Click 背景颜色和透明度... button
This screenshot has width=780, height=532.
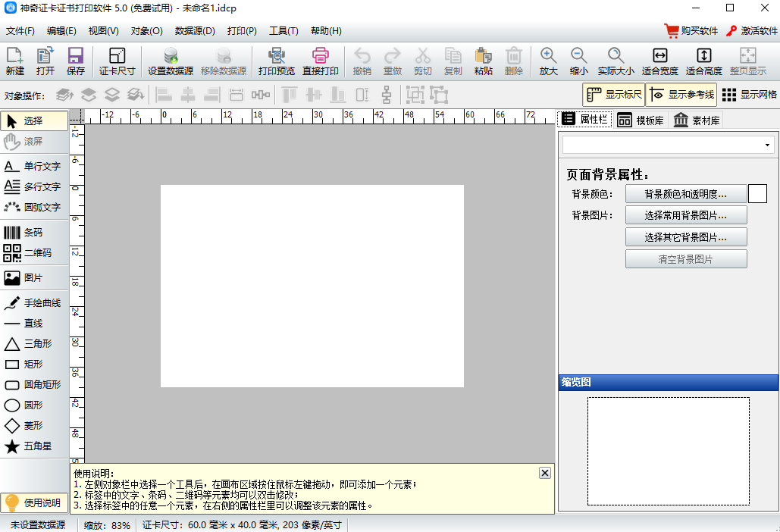click(x=686, y=194)
